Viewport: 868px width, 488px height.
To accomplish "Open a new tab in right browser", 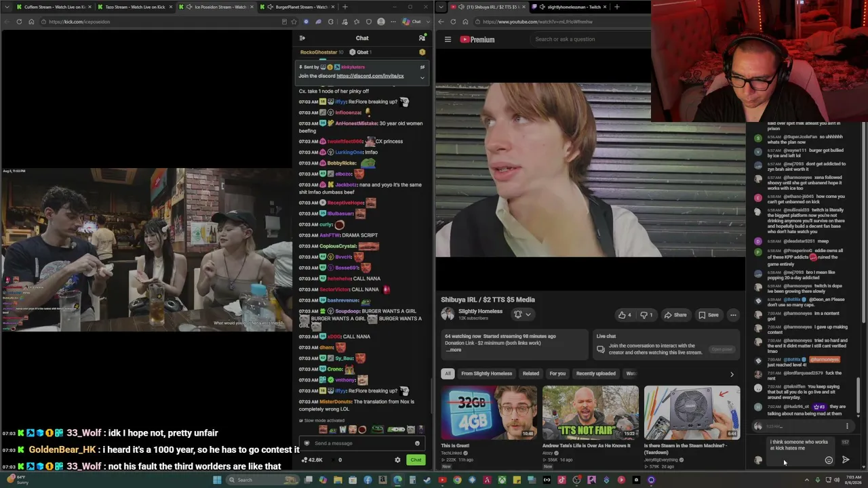I will [x=616, y=7].
